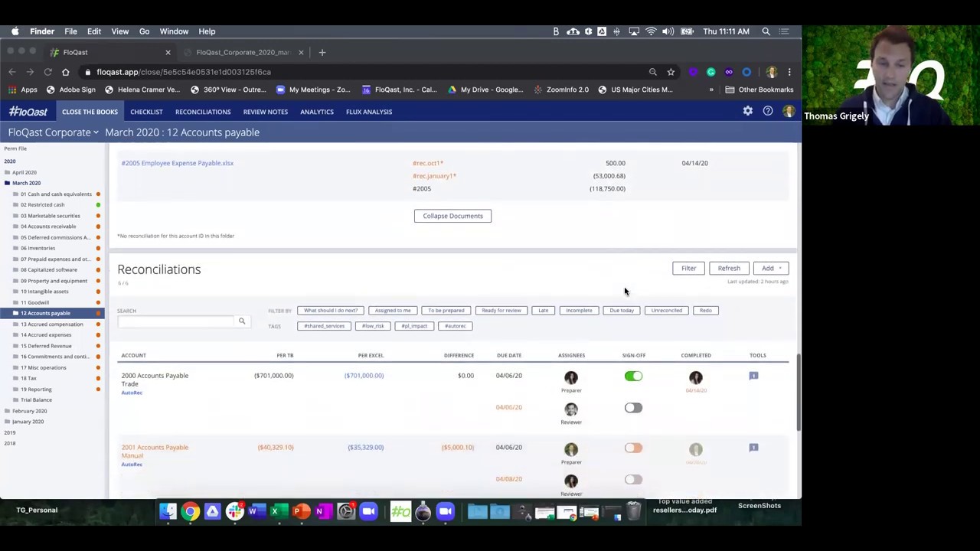Toggle reviewer sign-off for 2001 Accounts Payable Manual

[633, 480]
